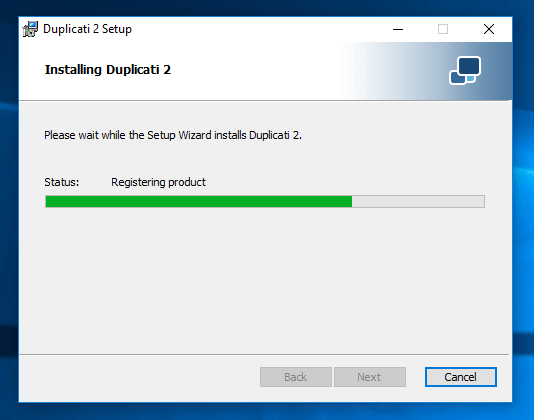Click the installer icon in title bar
This screenshot has height=420, width=534.
click(30, 29)
